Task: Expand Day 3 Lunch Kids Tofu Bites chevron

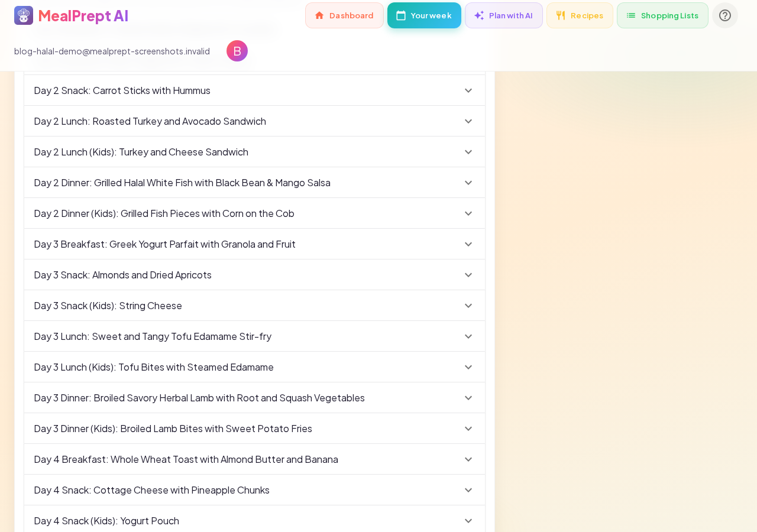Action: (468, 367)
